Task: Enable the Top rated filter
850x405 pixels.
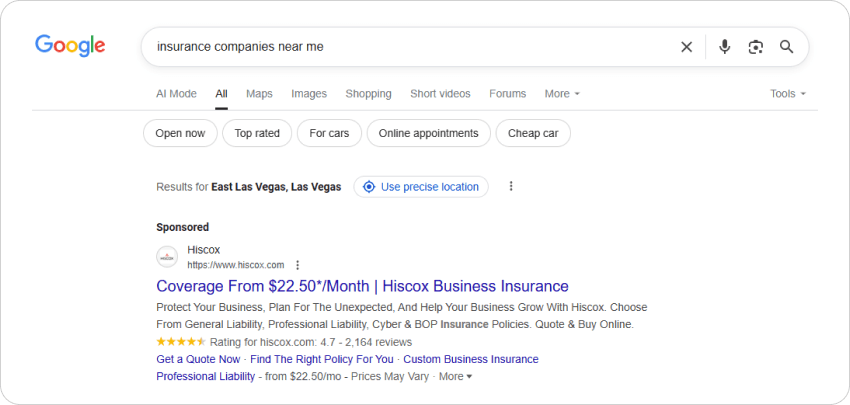Action: [x=257, y=133]
